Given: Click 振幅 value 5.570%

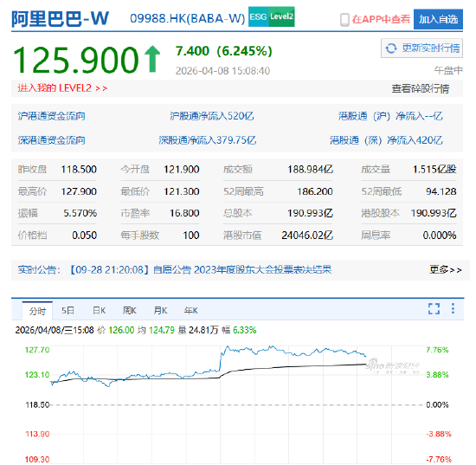Looking at the screenshot, I should click(80, 213).
